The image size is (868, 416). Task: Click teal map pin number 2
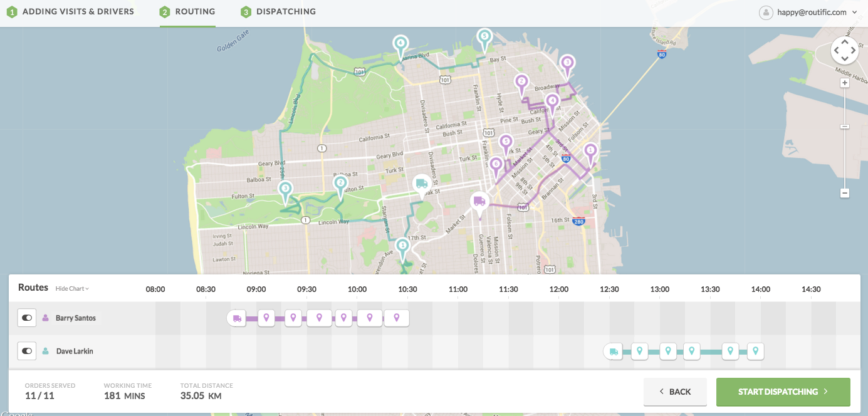pyautogui.click(x=340, y=186)
